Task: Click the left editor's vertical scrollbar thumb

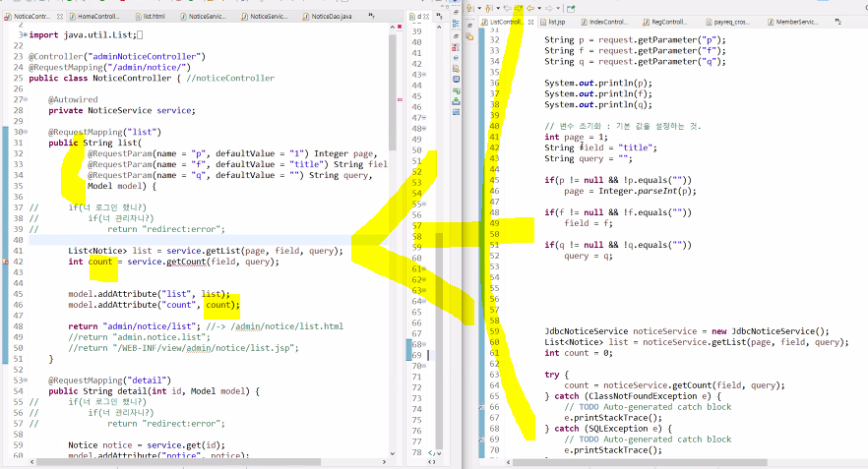Action: tap(393, 91)
